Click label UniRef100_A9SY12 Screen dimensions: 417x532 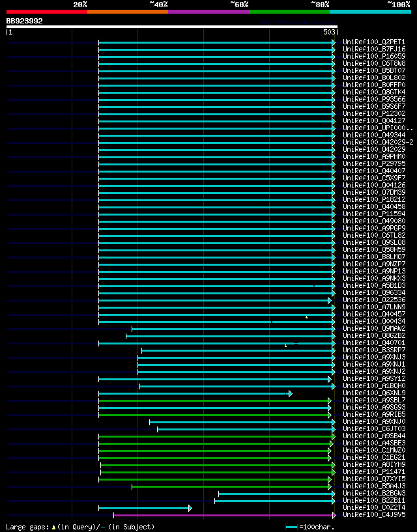(374, 378)
